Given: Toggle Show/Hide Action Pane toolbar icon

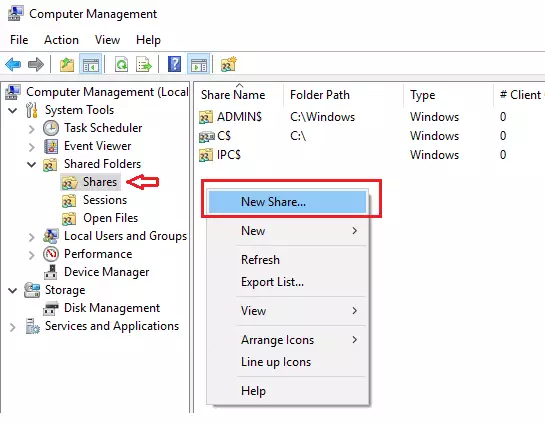Looking at the screenshot, I should (199, 64).
